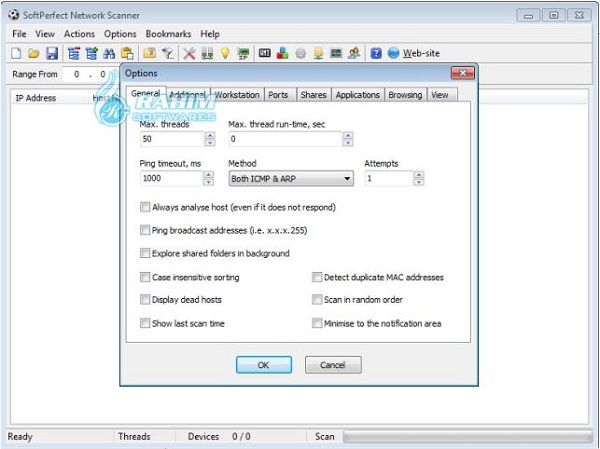This screenshot has width=600, height=449.
Task: Click the users group toolbar icon
Action: (x=354, y=53)
